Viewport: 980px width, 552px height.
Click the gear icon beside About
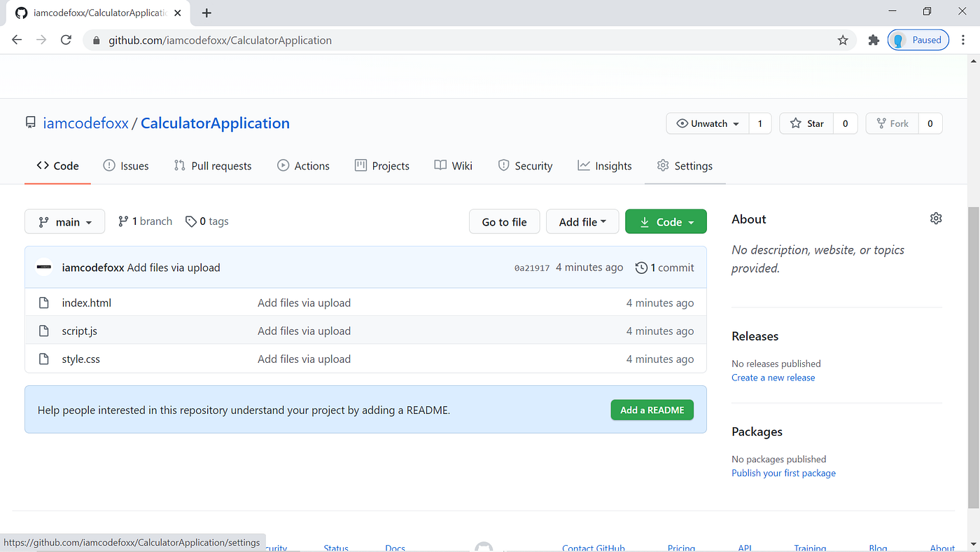tap(936, 219)
